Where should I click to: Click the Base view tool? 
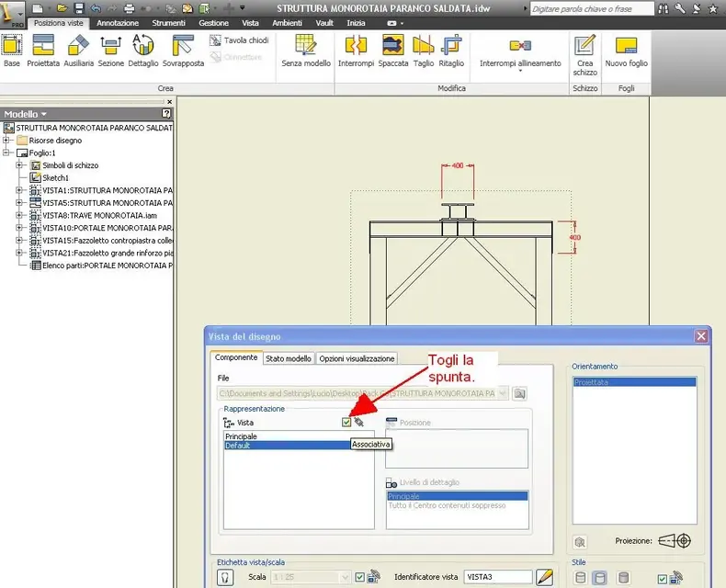coord(12,51)
